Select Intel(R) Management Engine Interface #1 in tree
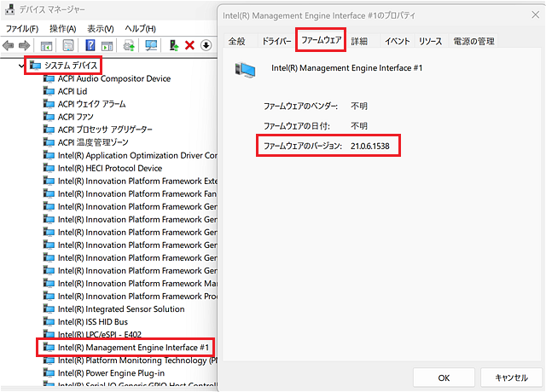Image resolution: width=546 pixels, height=392 pixels. pos(133,347)
